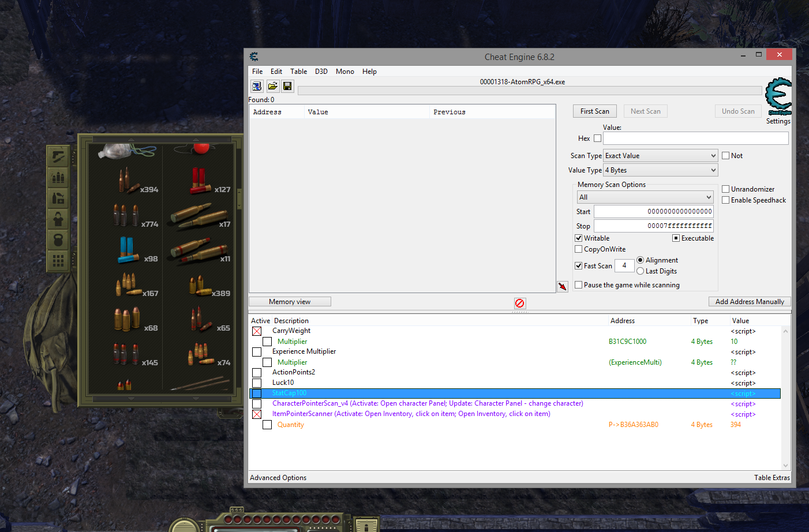Open the Table menu
The width and height of the screenshot is (809, 532).
298,72
